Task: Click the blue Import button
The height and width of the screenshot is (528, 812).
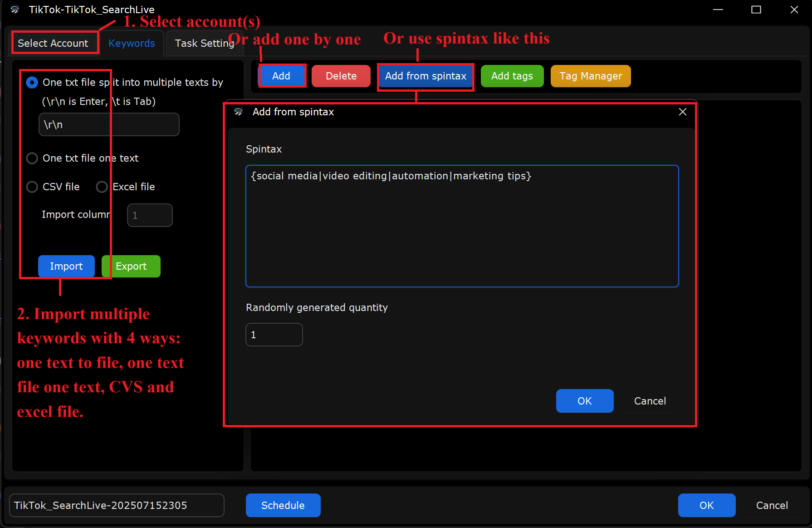Action: pyautogui.click(x=66, y=266)
